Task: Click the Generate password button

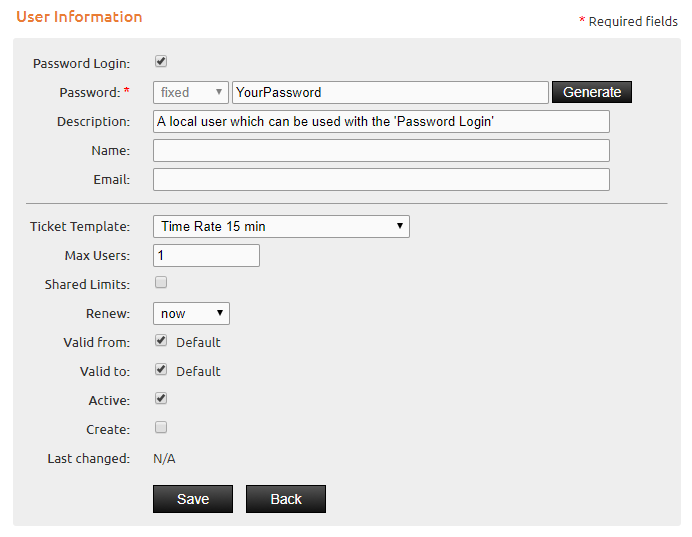Action: point(592,92)
